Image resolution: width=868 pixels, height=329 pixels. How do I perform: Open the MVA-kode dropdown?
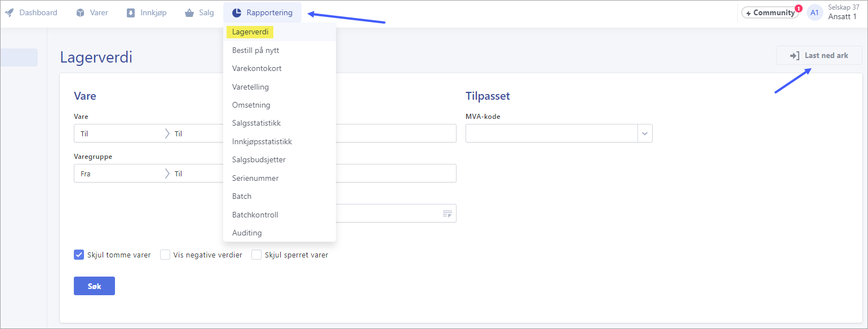coord(644,133)
